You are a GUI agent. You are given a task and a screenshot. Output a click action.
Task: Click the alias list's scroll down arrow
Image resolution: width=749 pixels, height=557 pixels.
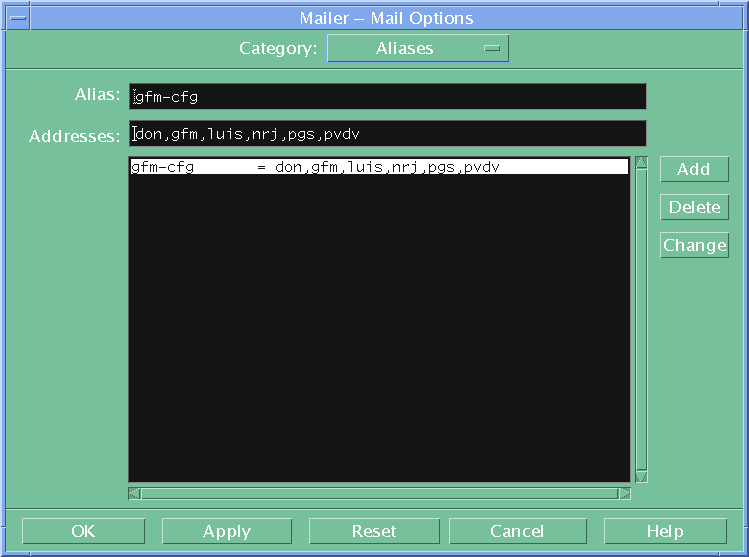tap(641, 476)
